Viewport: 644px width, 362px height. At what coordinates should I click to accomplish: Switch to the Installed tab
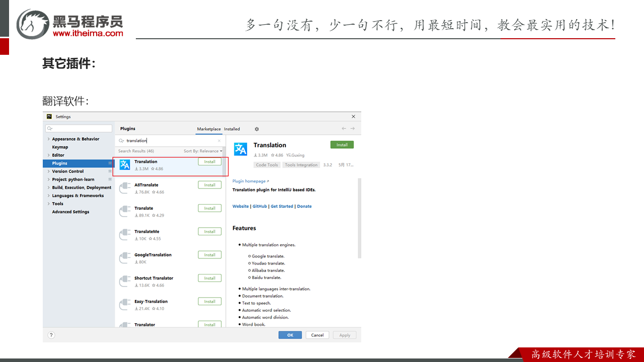pos(232,129)
